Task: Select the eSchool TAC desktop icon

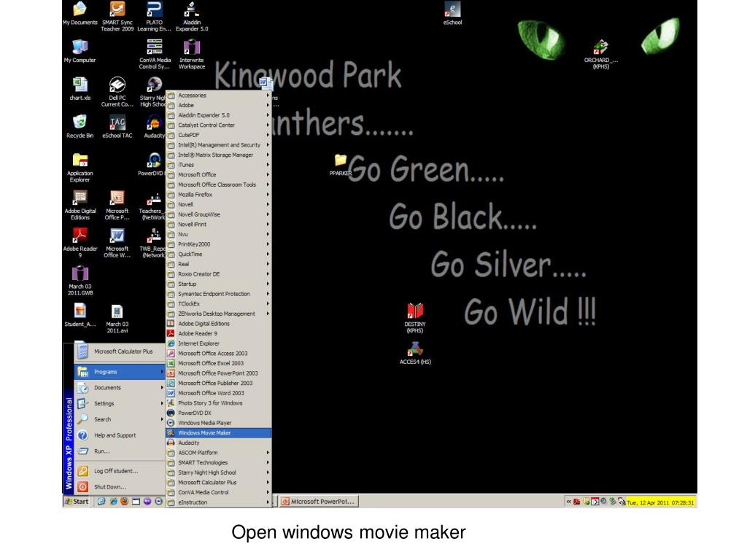Action: [117, 127]
